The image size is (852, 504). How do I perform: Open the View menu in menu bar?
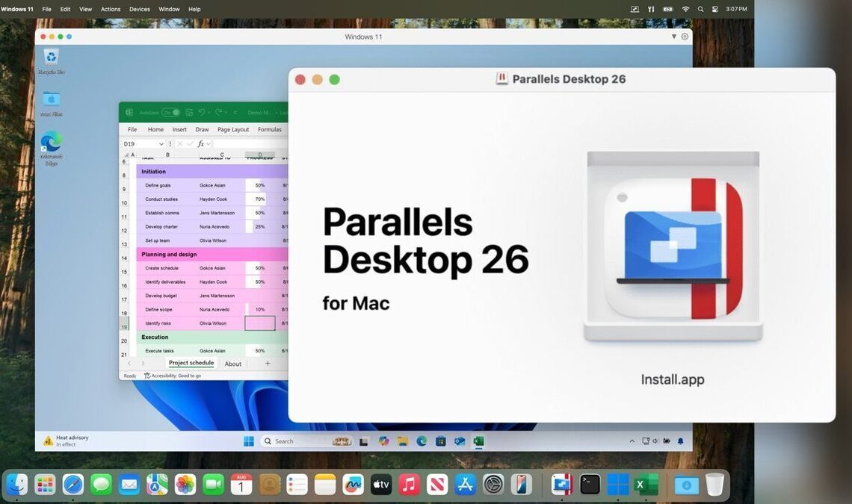(85, 9)
